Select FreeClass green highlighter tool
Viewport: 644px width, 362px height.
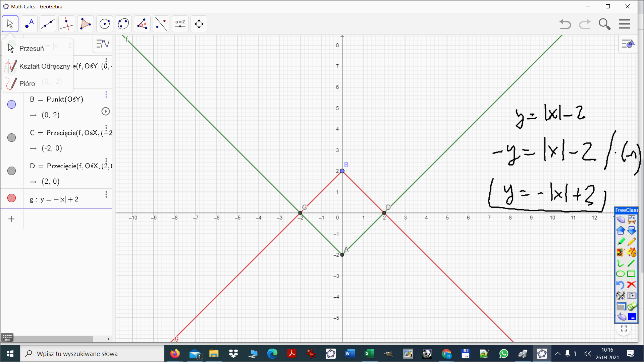click(621, 241)
